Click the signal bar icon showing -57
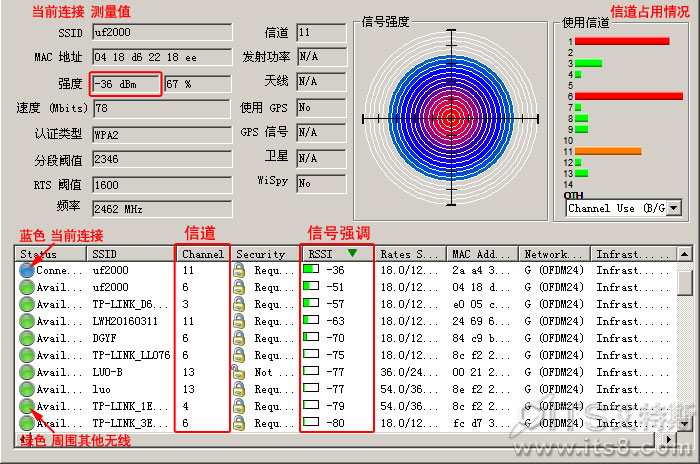700x464 pixels. [311, 303]
